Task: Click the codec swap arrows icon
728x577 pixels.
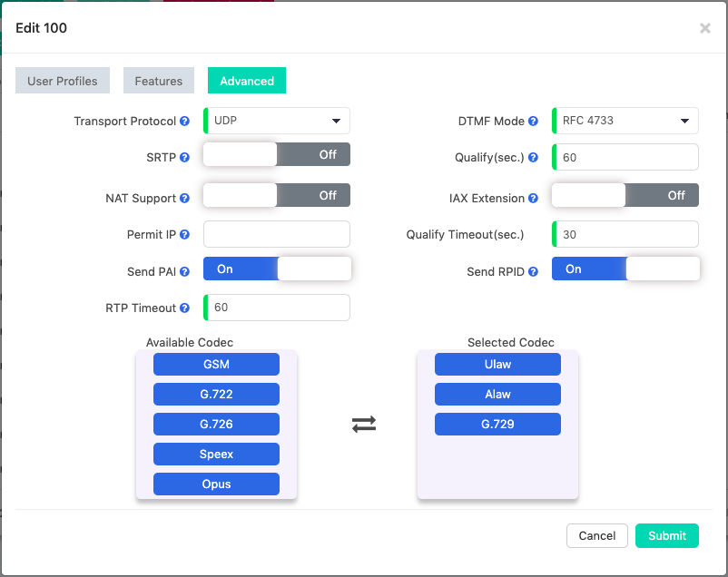Action: pyautogui.click(x=364, y=424)
